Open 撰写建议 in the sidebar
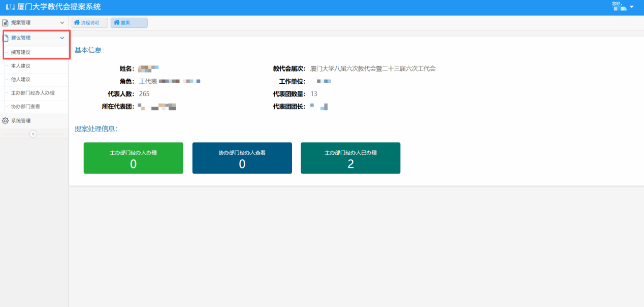This screenshot has width=644, height=307. click(x=21, y=52)
